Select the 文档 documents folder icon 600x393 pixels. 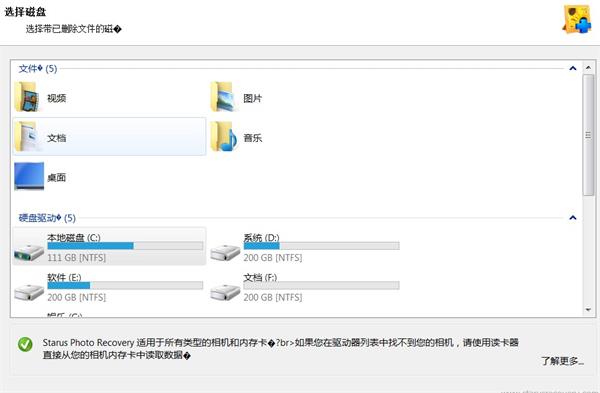tap(28, 137)
